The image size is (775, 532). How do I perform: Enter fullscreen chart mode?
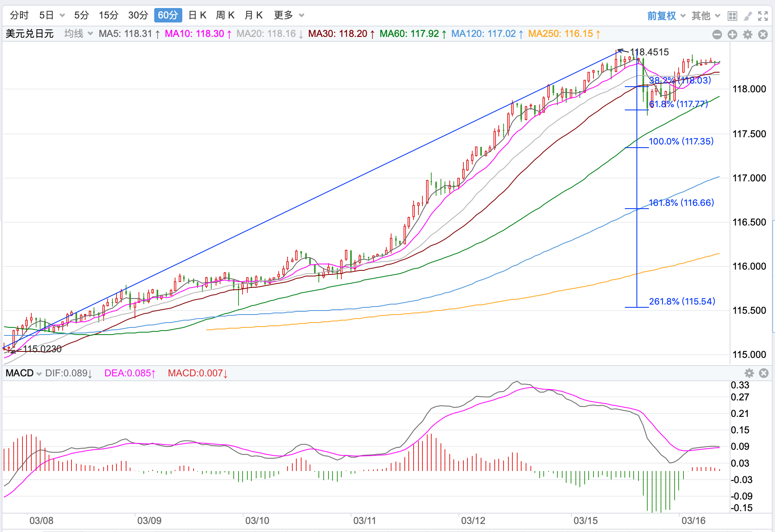tap(763, 16)
